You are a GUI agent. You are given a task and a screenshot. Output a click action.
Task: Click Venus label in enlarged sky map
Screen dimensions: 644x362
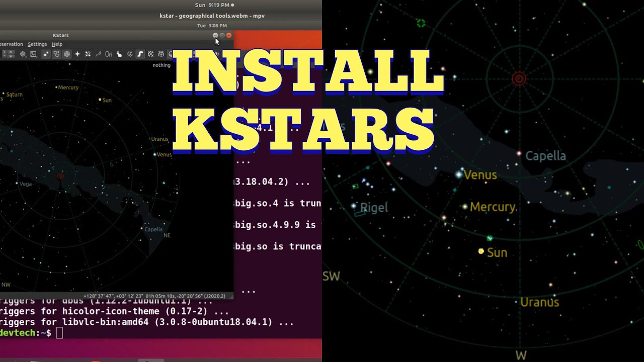pos(480,175)
